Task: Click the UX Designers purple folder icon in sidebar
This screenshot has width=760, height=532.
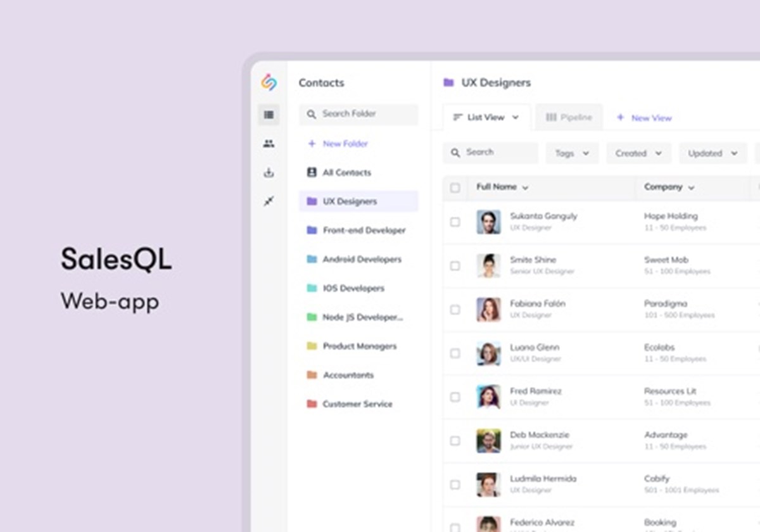Action: tap(312, 201)
